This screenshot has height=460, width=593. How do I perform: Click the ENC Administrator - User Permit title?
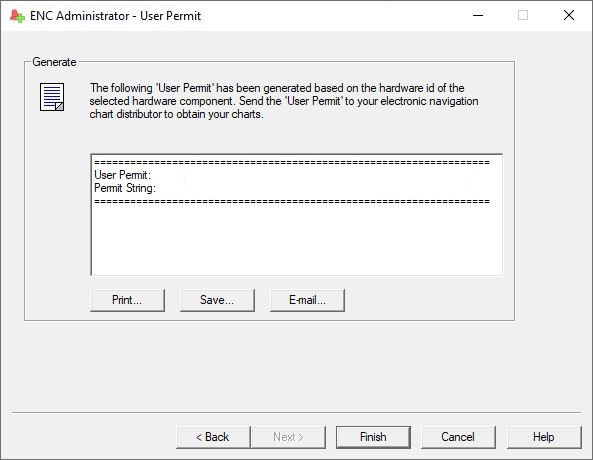point(115,16)
